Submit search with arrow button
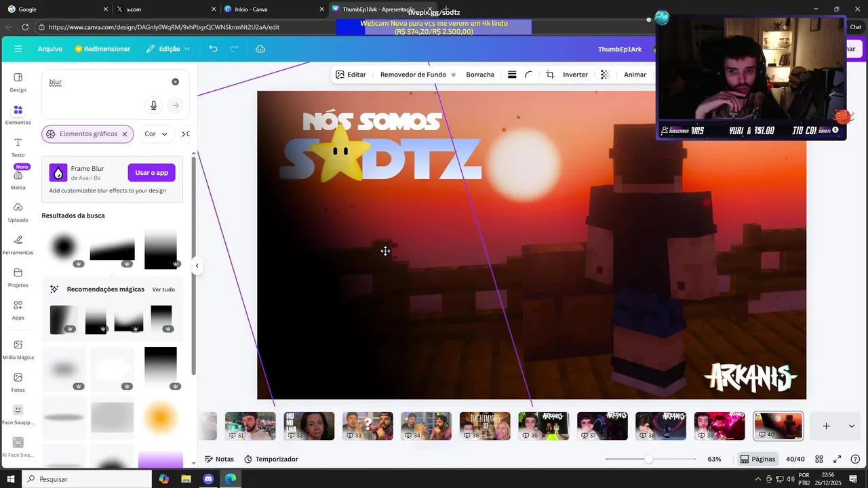868x488 pixels. pyautogui.click(x=175, y=105)
